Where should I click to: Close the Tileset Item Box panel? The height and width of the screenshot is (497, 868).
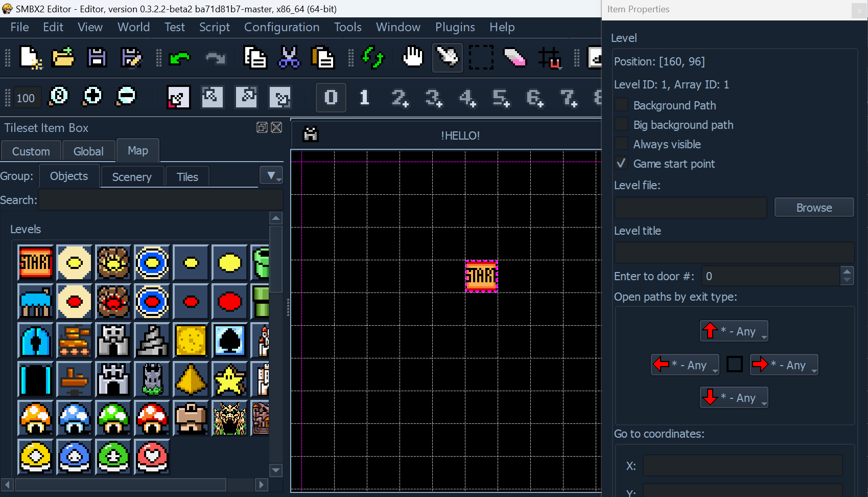(x=276, y=127)
